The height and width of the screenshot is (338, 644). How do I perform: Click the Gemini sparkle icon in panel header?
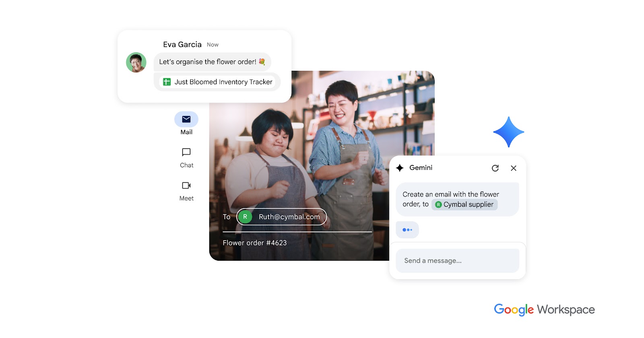click(400, 168)
